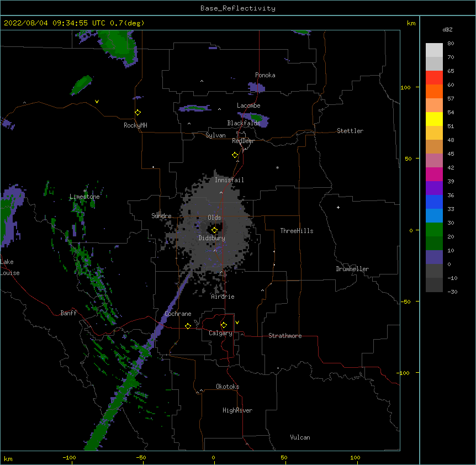Click the yellow diamond marker near Cochrane
476x465 pixels.
point(188,326)
